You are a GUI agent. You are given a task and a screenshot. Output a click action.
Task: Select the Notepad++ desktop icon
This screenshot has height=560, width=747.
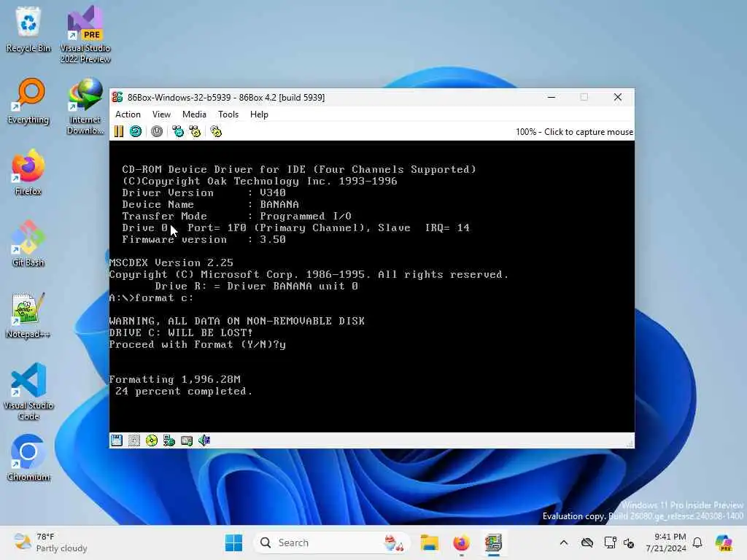pyautogui.click(x=28, y=315)
